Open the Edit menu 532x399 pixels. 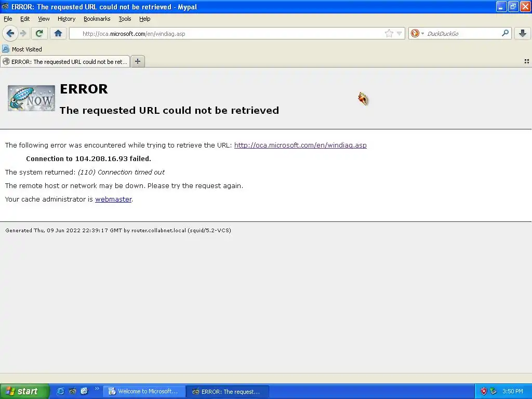tap(25, 19)
